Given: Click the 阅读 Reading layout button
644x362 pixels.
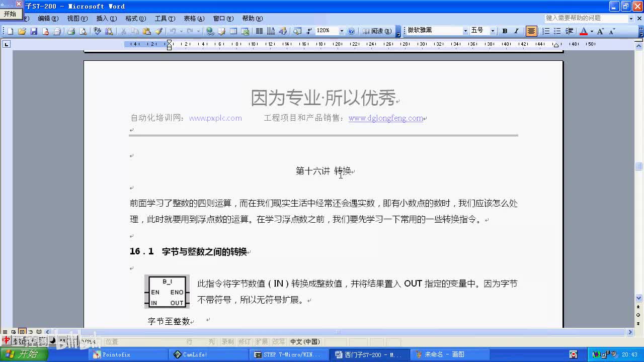Looking at the screenshot, I should pos(377,31).
